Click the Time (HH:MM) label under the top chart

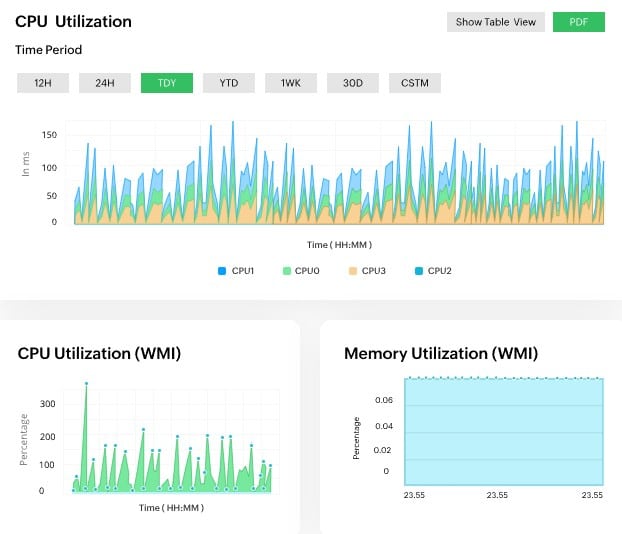(x=339, y=245)
